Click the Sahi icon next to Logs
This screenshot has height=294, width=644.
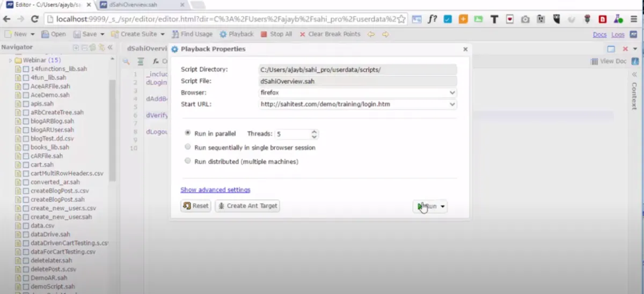(633, 34)
